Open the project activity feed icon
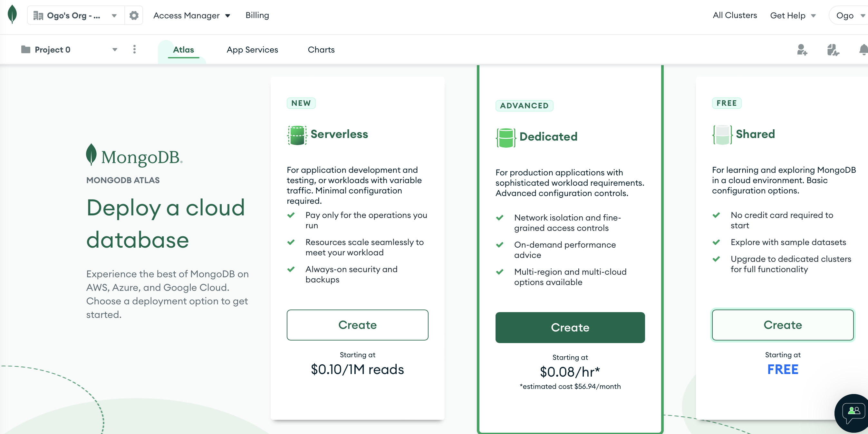The height and width of the screenshot is (434, 868). click(833, 50)
